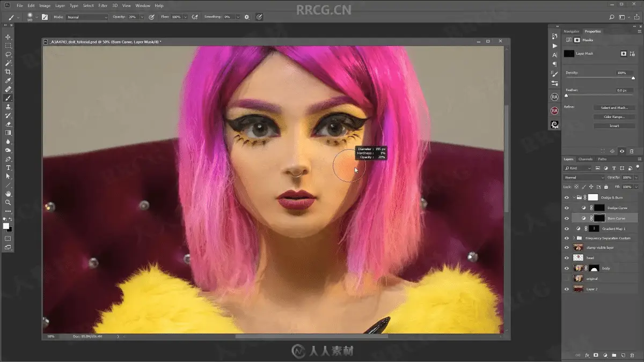This screenshot has height=362, width=644.
Task: Select the Clone Stamp tool
Action: [8, 107]
